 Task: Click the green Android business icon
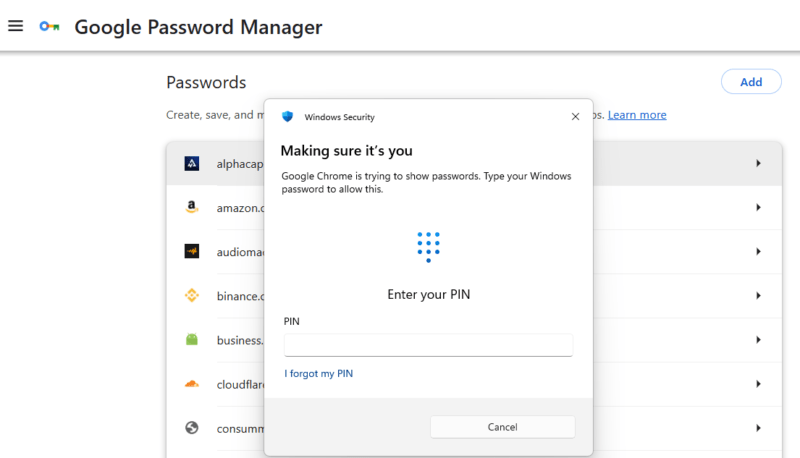pos(191,340)
